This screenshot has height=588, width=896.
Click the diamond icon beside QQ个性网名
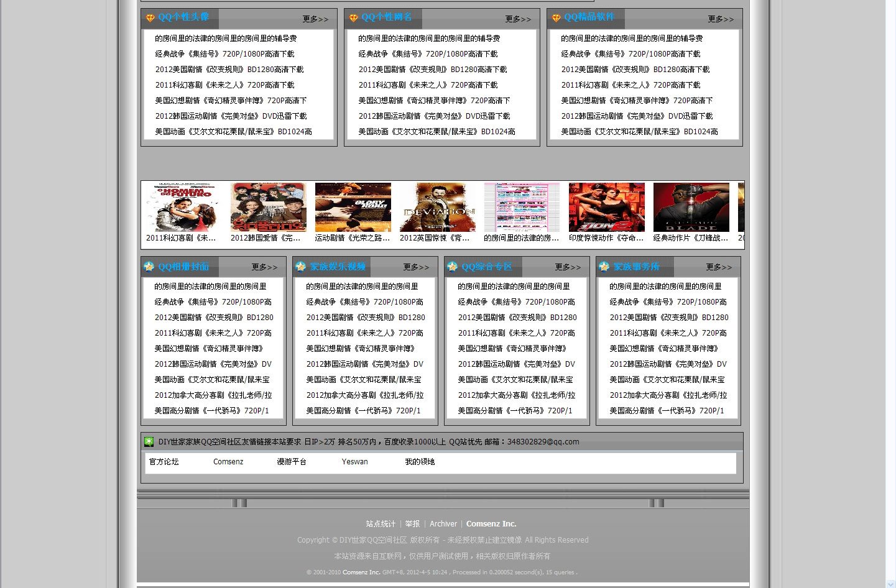(353, 18)
